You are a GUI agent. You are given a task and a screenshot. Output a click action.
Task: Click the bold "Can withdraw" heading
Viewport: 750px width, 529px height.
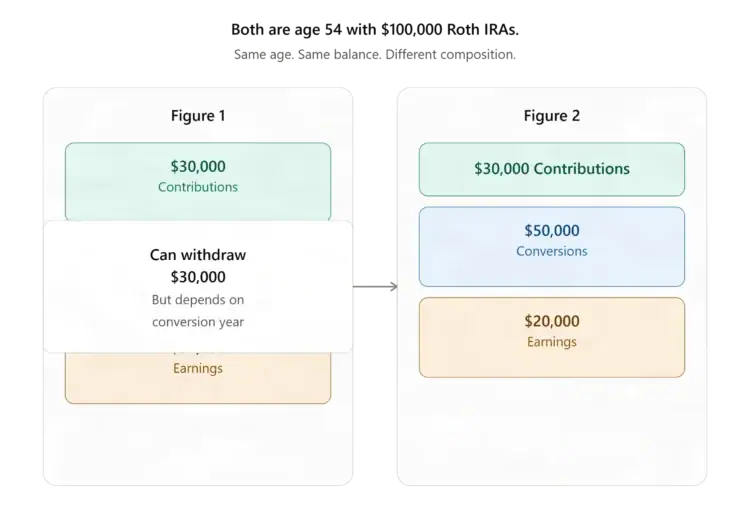pos(198,255)
